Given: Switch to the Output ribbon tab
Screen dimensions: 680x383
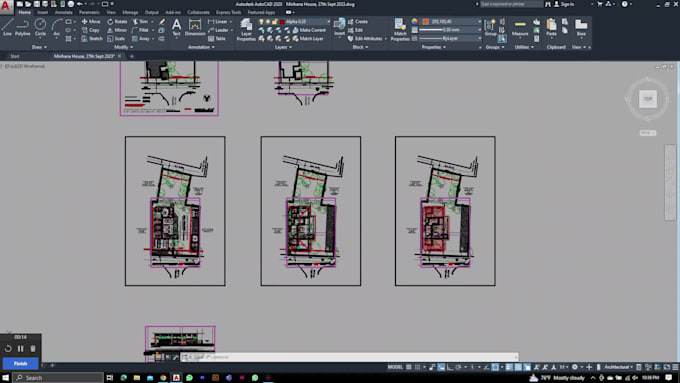Looking at the screenshot, I should 151,12.
